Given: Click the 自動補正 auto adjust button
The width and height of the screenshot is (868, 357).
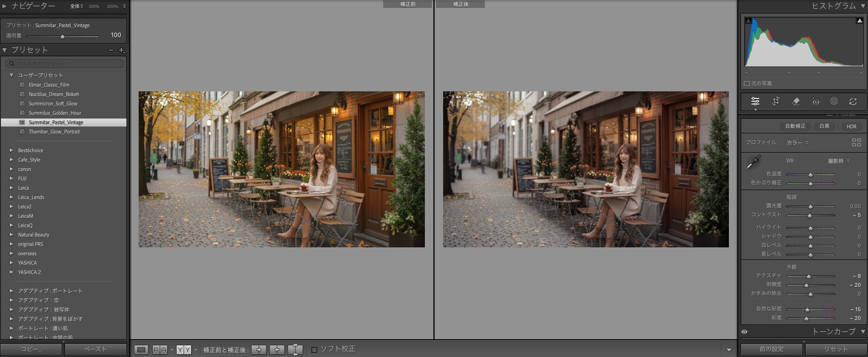Looking at the screenshot, I should click(795, 126).
